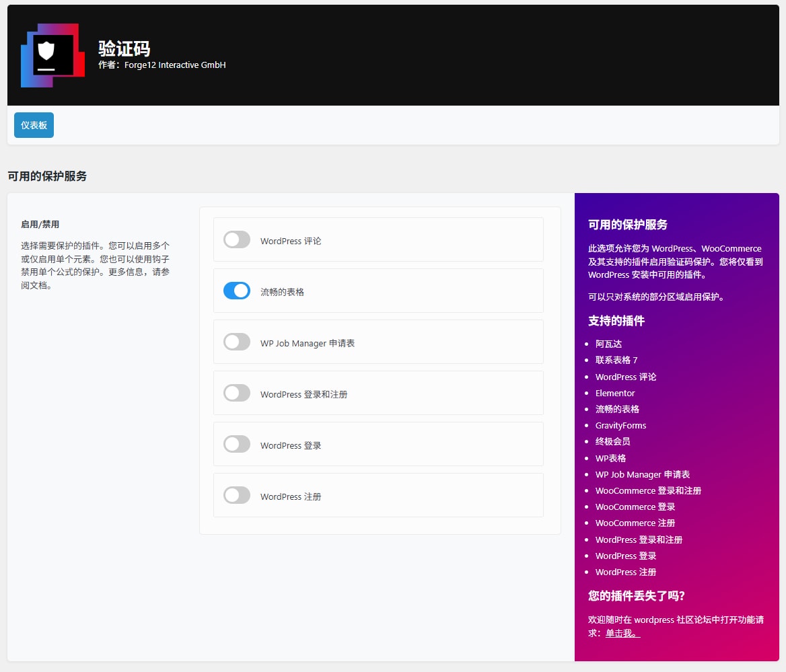
Task: Turn on WordPress 登录和注册 protection
Action: 236,393
